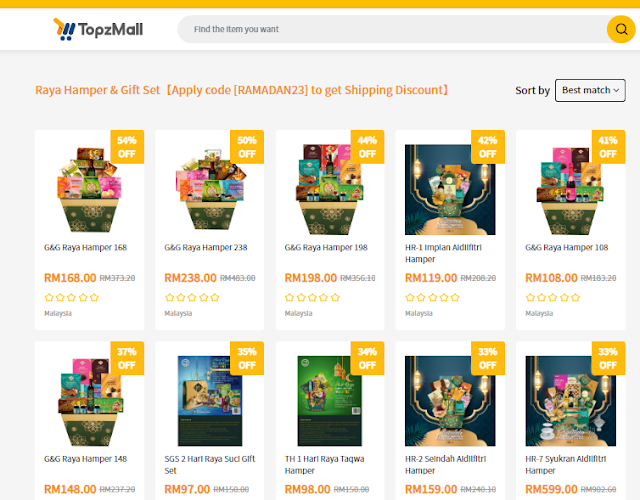
Task: Open the G&G Raya Hamper 148 title link
Action: 85,459
